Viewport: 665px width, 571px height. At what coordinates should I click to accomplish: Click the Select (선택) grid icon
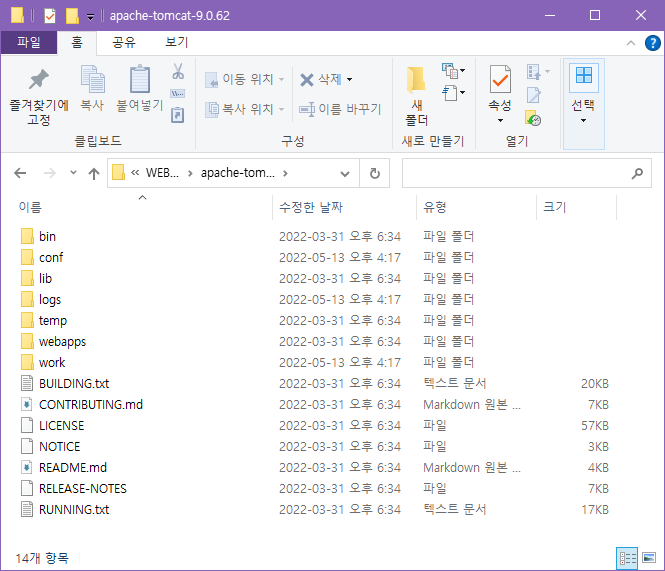click(x=584, y=78)
